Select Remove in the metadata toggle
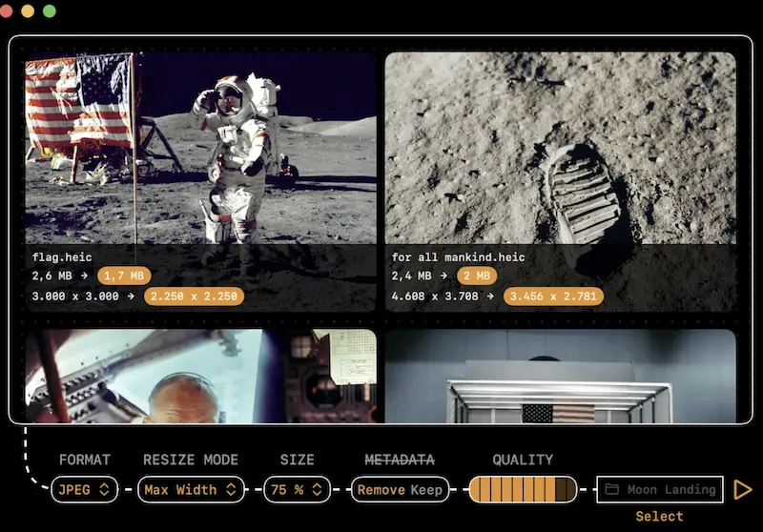This screenshot has height=532, width=763. 381,490
